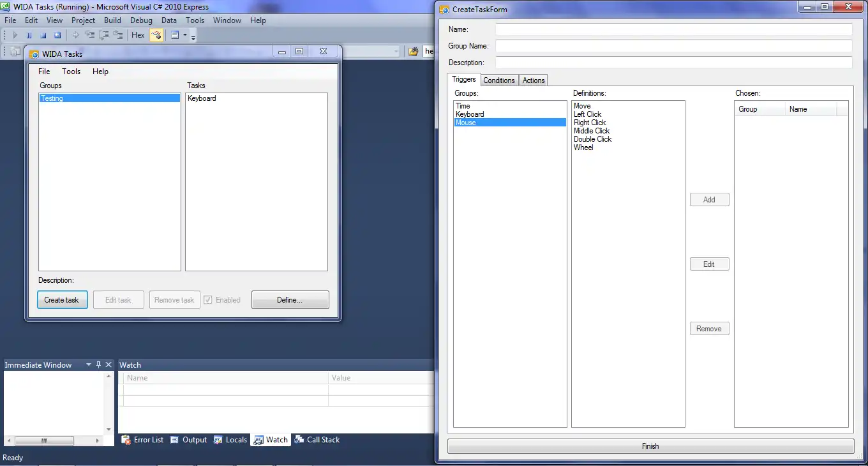Open debug toolbar overflow options arrow

[193, 36]
